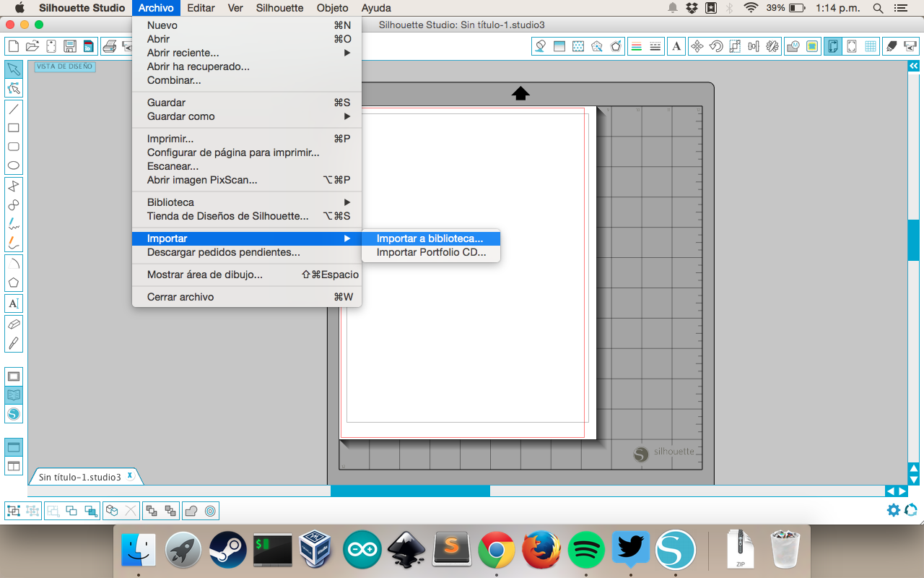Screen dimensions: 924x578
Task: Pick the Draw an Ellipse tool
Action: pos(13,165)
